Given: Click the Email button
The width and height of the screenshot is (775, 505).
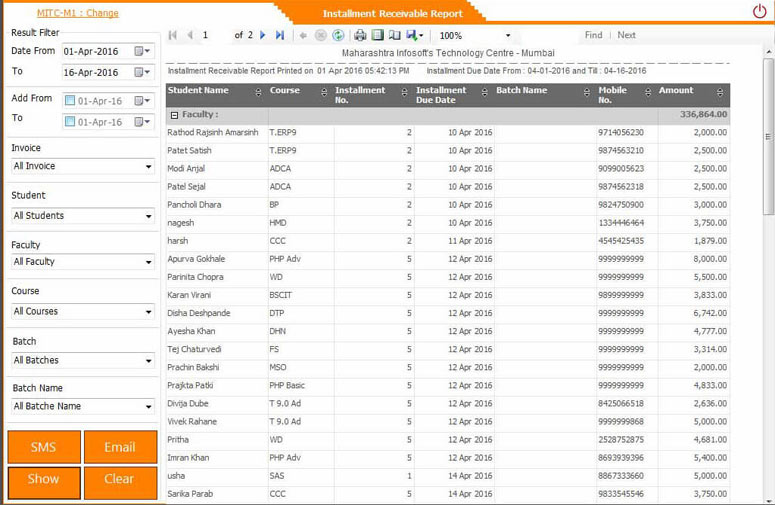Looking at the screenshot, I should tap(121, 447).
